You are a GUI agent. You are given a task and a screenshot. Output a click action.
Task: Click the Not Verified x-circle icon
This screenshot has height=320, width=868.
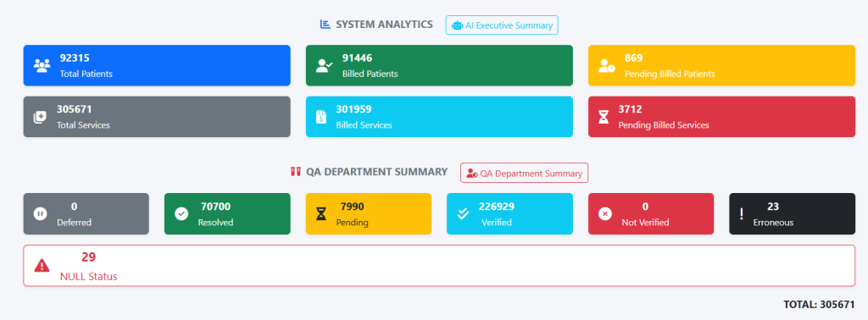coord(605,214)
